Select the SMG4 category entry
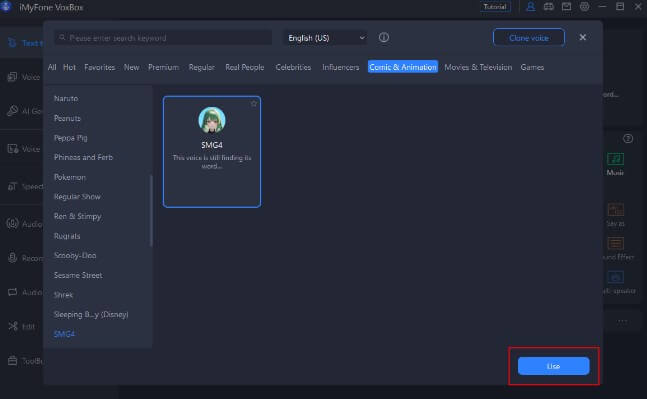The height and width of the screenshot is (399, 647). coord(64,334)
